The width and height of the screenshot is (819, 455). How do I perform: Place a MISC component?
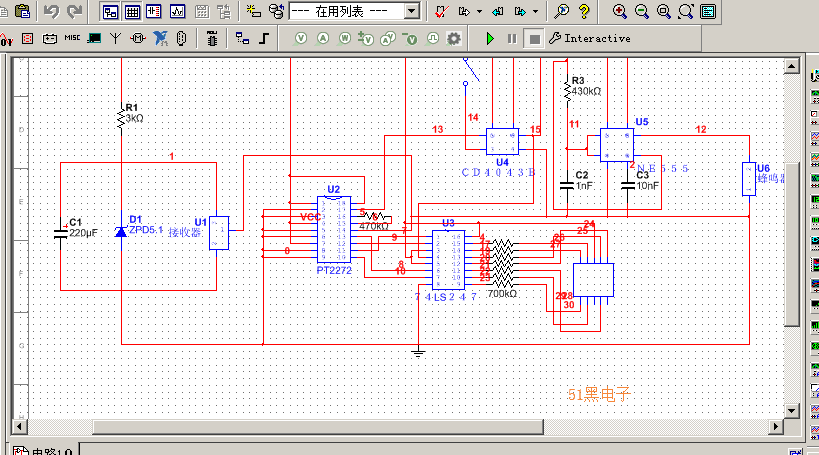pos(72,38)
